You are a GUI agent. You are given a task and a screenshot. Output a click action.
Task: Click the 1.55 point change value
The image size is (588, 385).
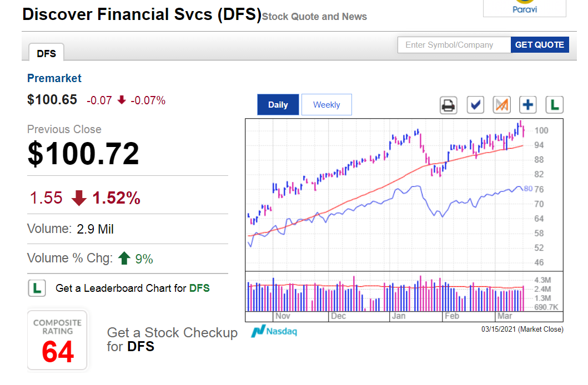46,197
